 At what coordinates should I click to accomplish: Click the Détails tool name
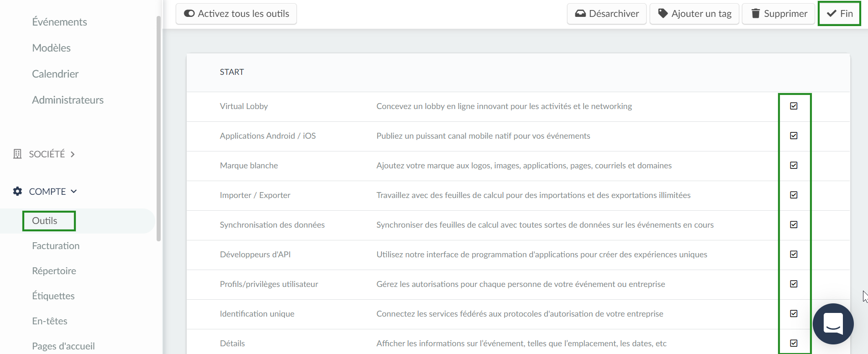[x=232, y=344]
